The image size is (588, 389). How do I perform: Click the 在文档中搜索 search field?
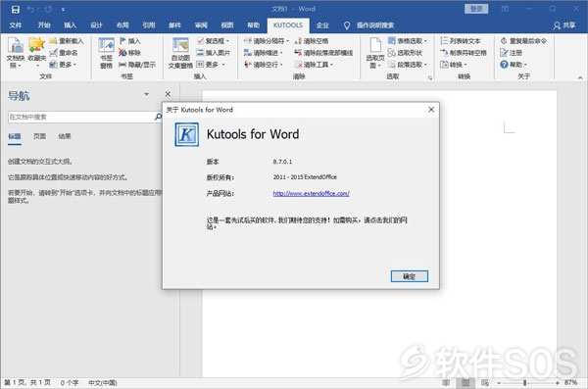80,117
